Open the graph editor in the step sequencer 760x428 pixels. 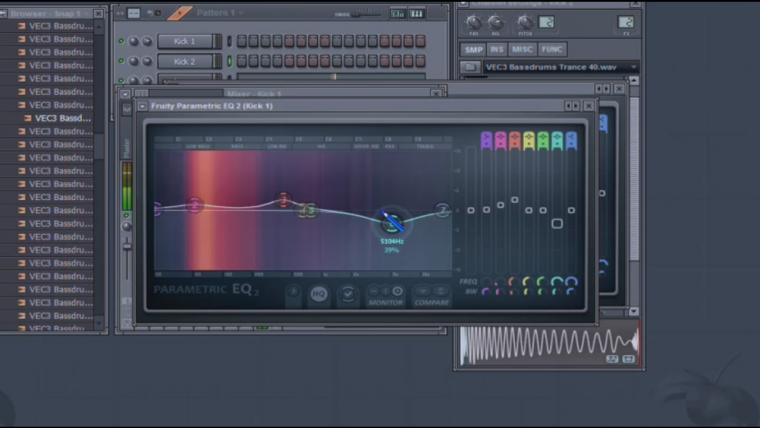click(x=397, y=14)
